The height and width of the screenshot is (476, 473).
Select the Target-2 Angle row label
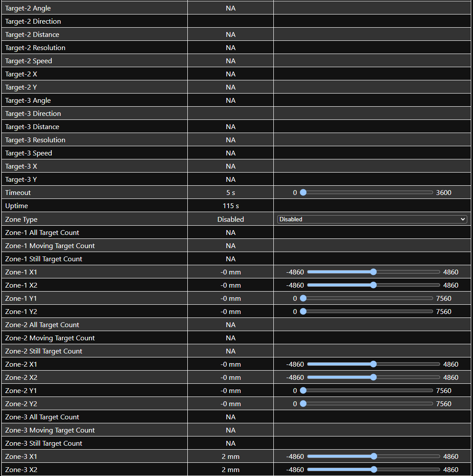28,8
